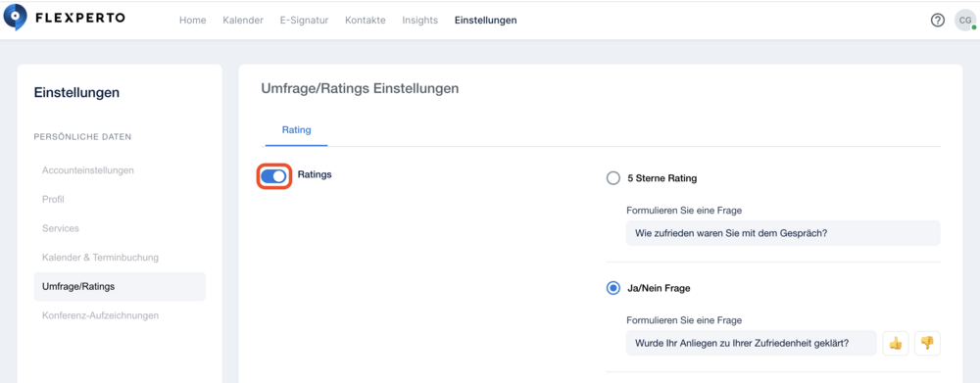
Task: Select the 5 Sterne Rating radio button
Action: point(613,178)
